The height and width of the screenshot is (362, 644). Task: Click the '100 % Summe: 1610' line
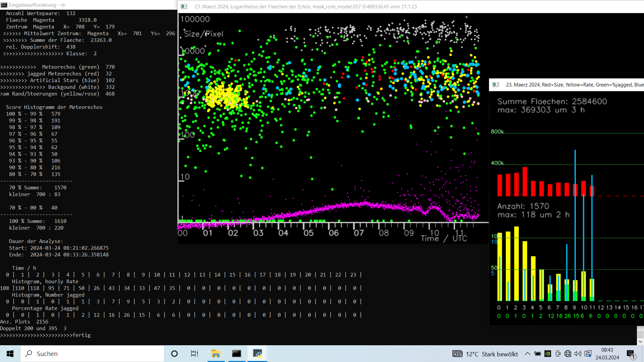(38, 221)
